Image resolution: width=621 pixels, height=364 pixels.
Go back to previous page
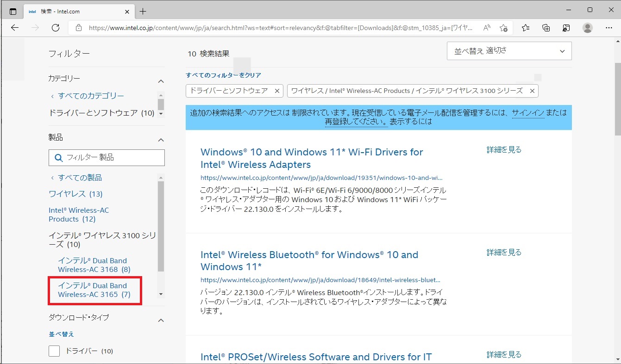click(15, 28)
